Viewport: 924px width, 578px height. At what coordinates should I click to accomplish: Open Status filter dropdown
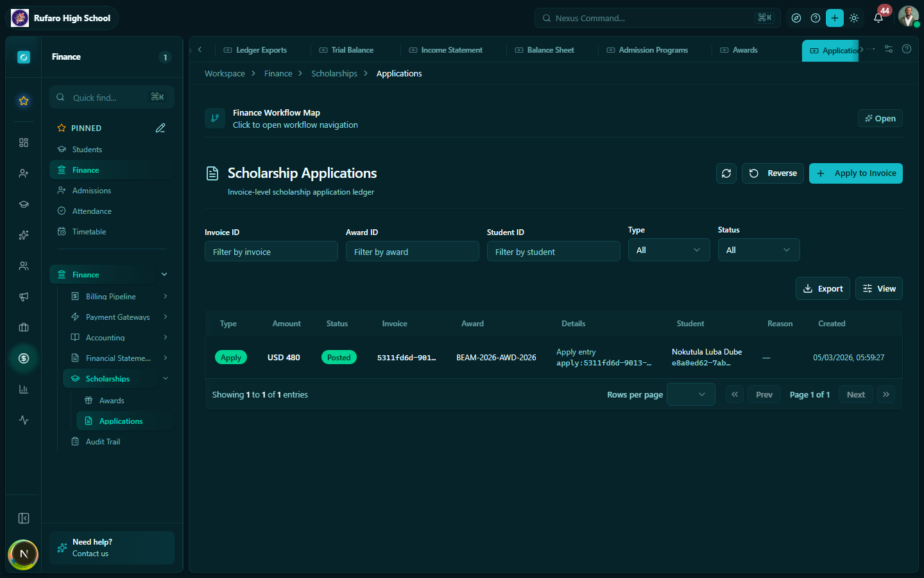(x=759, y=250)
